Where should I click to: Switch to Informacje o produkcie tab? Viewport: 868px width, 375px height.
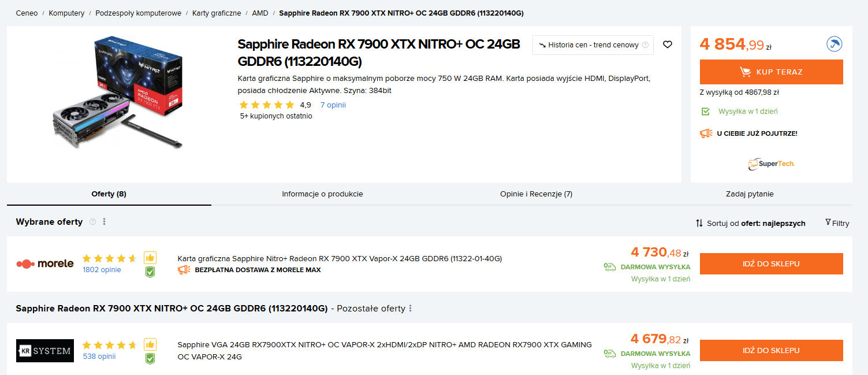click(x=322, y=194)
